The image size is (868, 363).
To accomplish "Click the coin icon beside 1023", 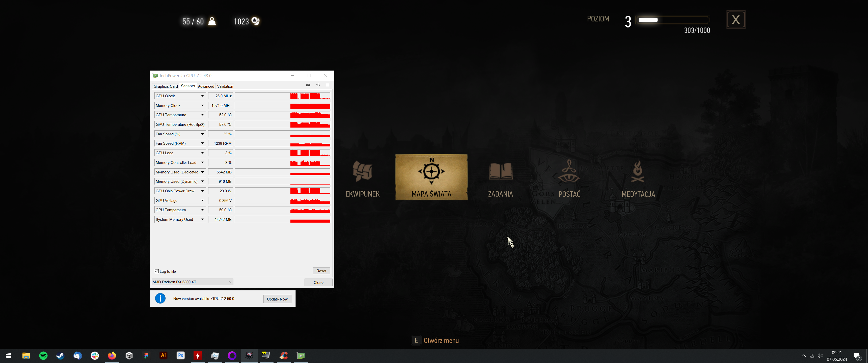I will [256, 21].
